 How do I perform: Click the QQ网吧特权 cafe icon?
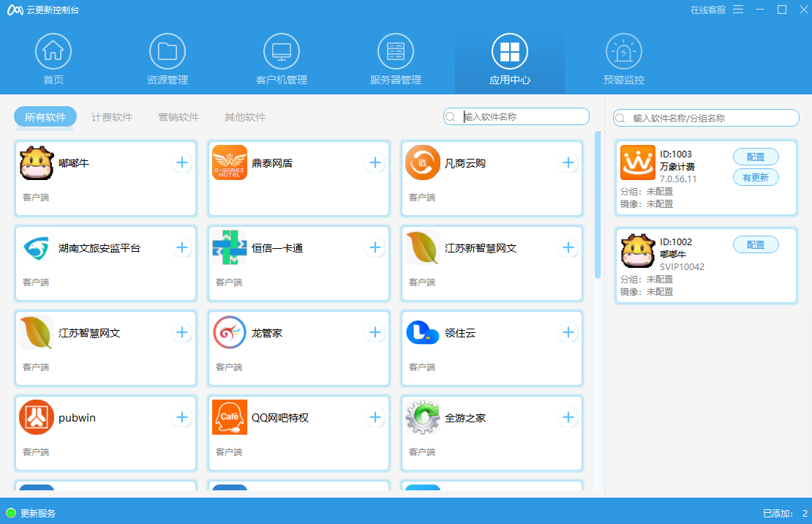point(229,417)
